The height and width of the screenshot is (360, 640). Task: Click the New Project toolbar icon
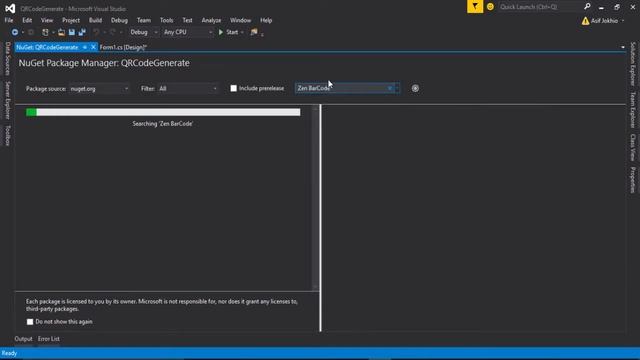point(45,32)
